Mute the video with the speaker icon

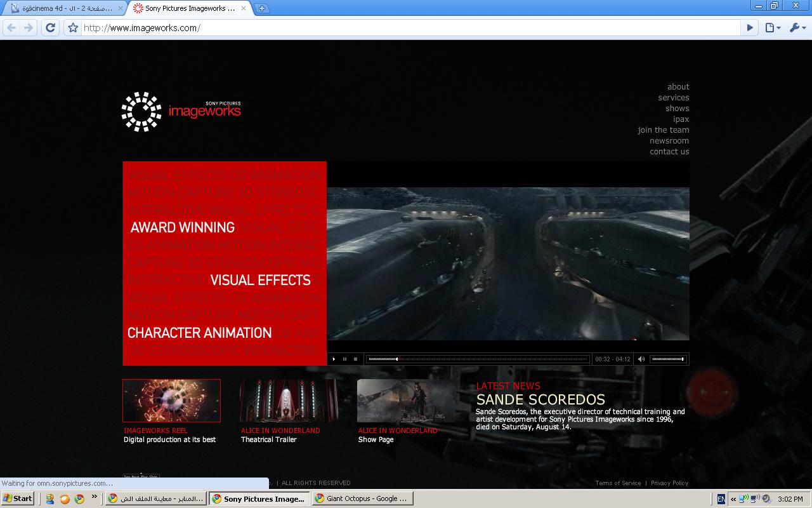[641, 359]
